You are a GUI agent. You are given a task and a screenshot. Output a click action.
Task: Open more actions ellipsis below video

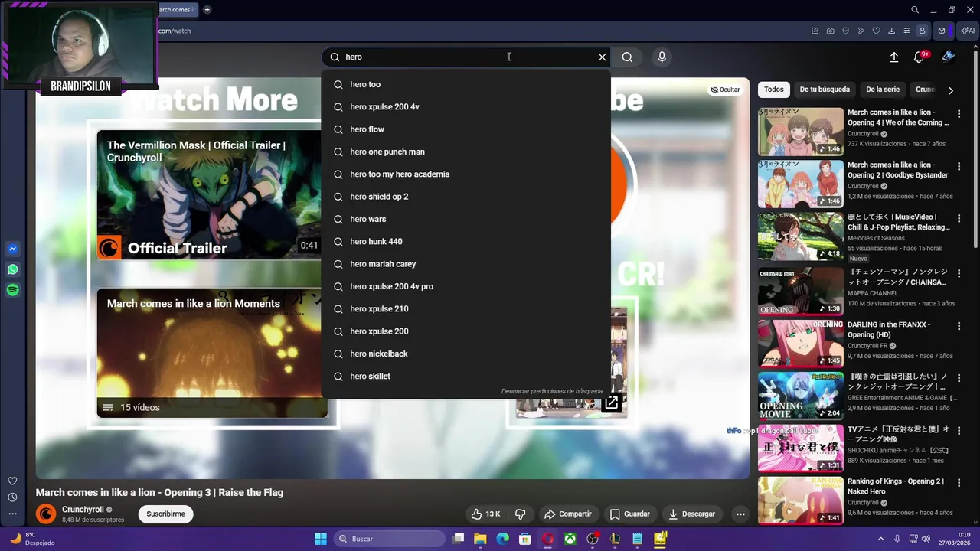tap(740, 514)
